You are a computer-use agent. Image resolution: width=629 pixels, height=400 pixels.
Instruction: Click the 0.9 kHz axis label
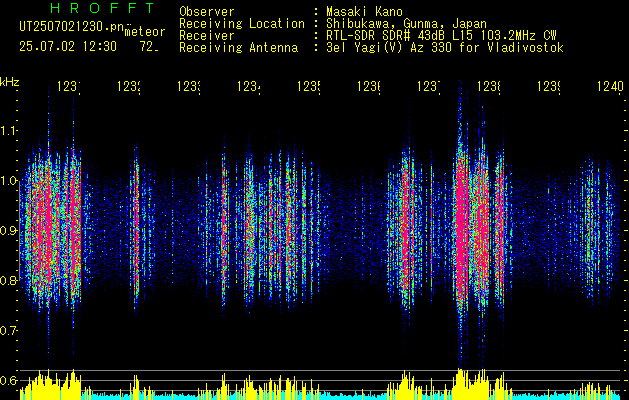pos(8,231)
